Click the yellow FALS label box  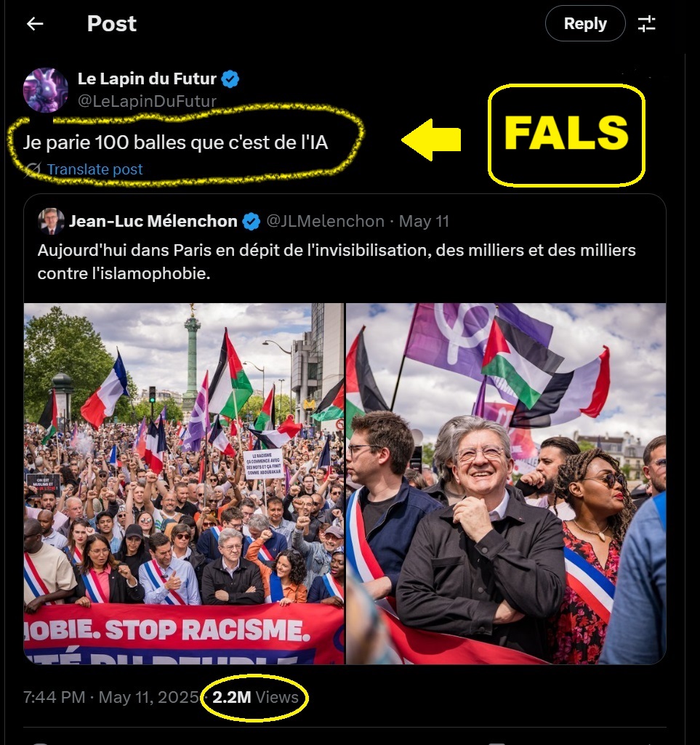566,135
